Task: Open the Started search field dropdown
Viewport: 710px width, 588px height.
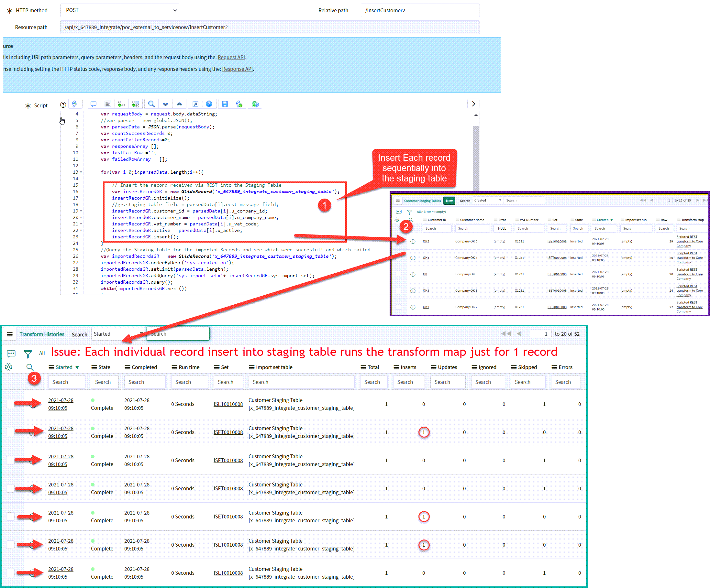Action: coord(118,334)
